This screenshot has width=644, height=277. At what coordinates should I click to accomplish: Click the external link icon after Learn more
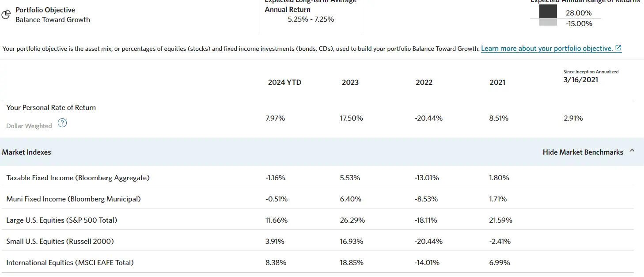[x=618, y=48]
